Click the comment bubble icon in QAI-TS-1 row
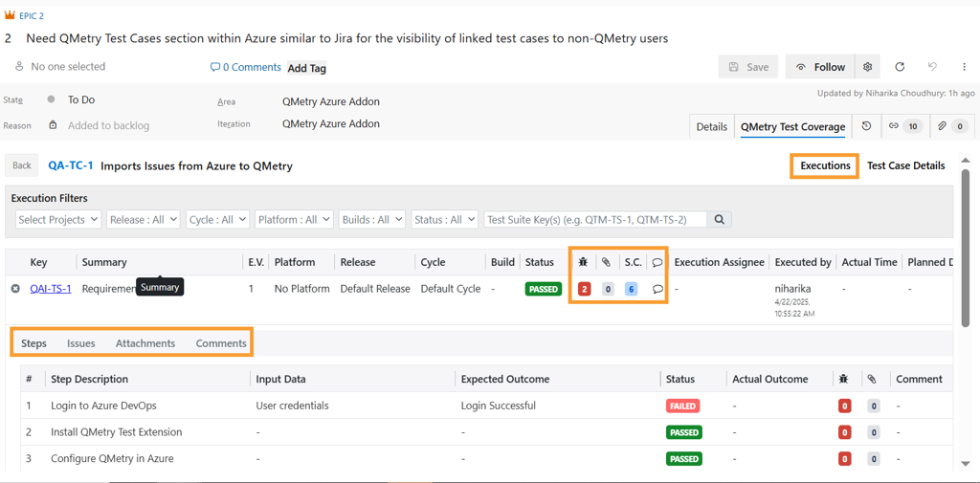Image resolution: width=980 pixels, height=483 pixels. click(657, 289)
